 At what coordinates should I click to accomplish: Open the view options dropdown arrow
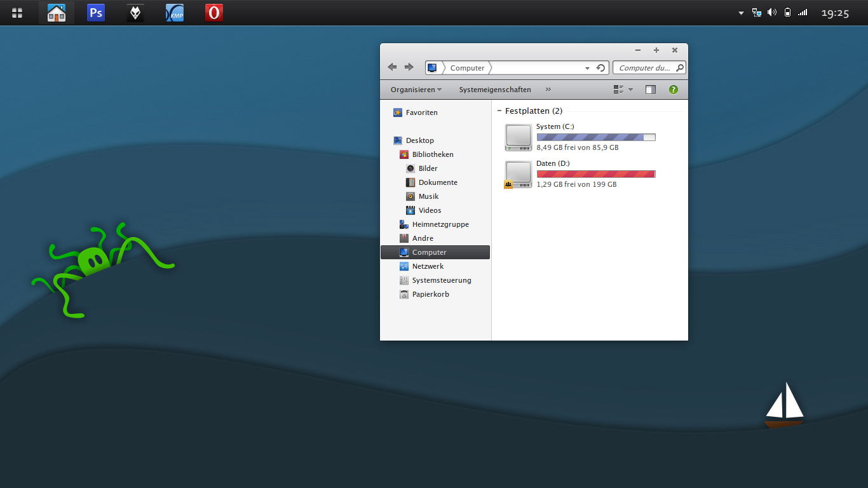[x=630, y=90]
